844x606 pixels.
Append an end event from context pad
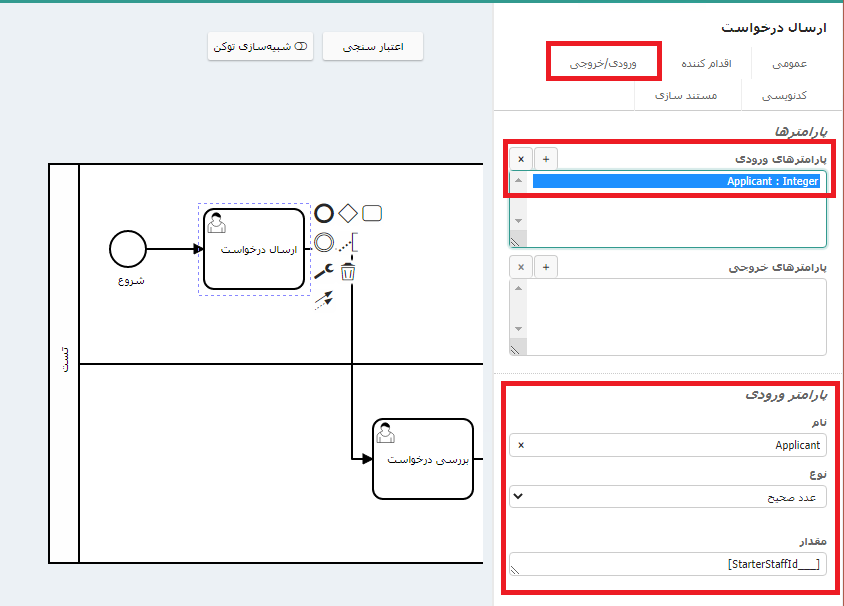click(x=324, y=213)
